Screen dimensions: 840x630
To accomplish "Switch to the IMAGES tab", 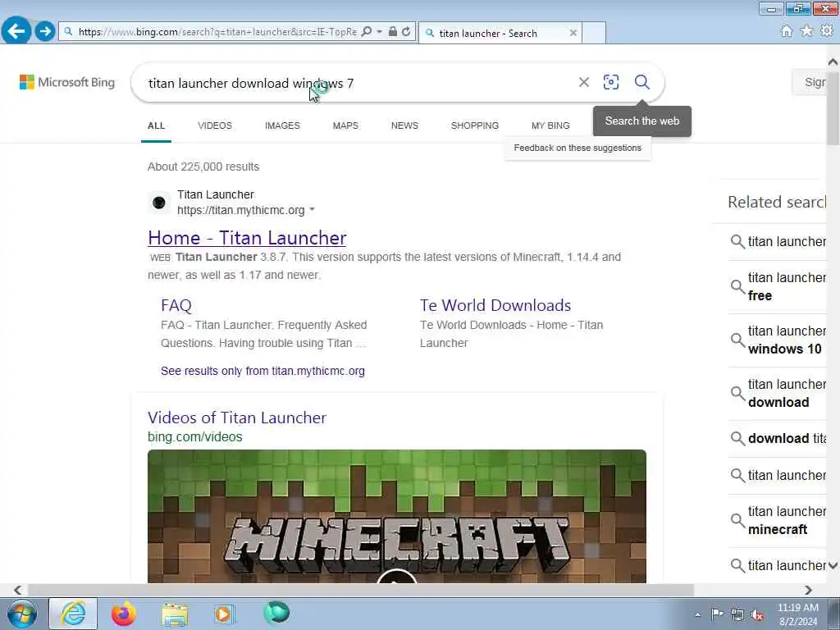I will [282, 126].
